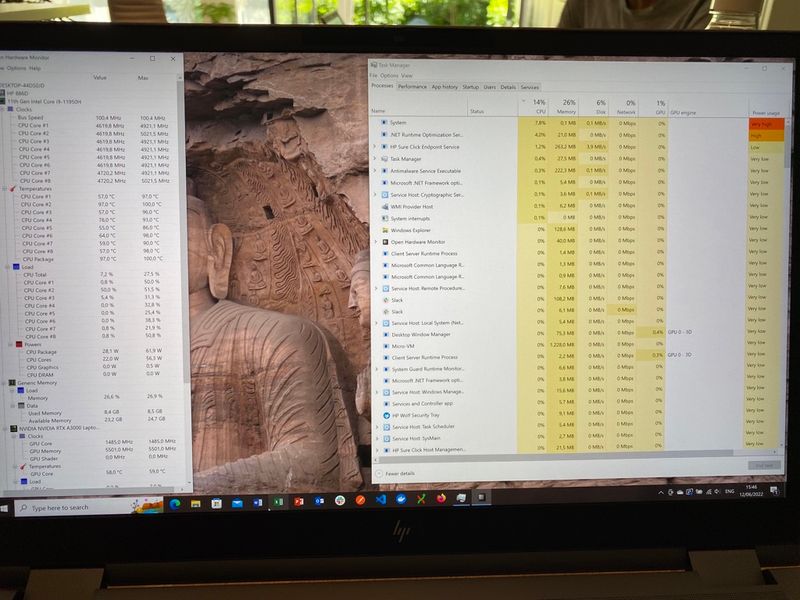Expand the Task Manager process group
This screenshot has width=800, height=600.
pos(375,159)
